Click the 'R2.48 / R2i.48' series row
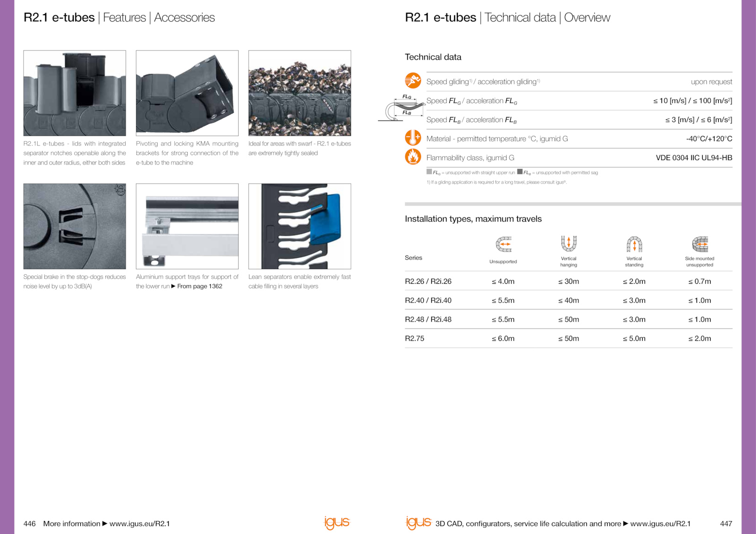Image resolution: width=756 pixels, height=534 pixels. pyautogui.click(x=568, y=320)
